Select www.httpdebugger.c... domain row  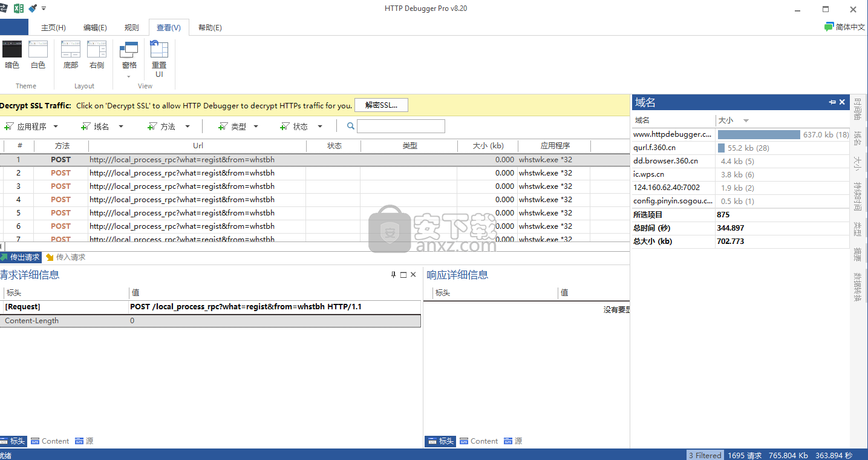741,135
